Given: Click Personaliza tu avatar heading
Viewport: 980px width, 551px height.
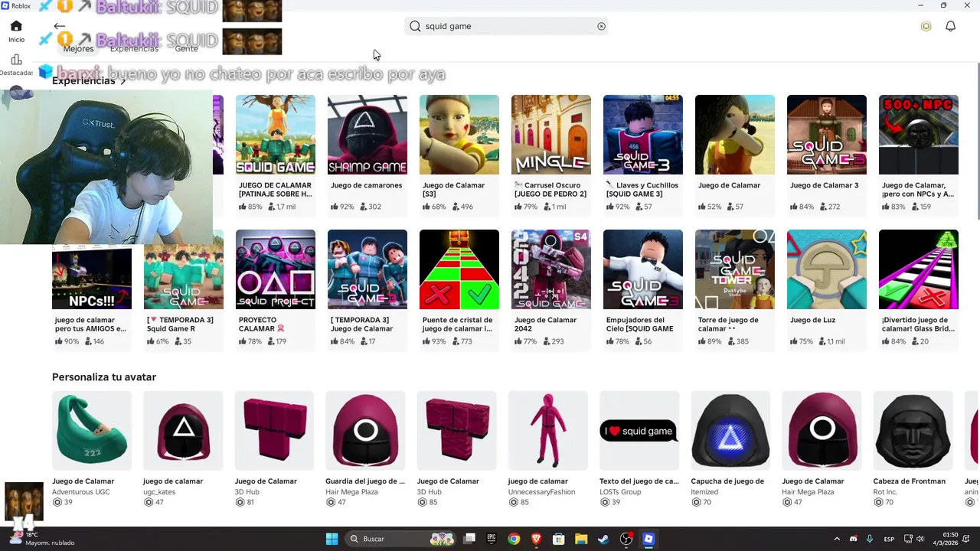Looking at the screenshot, I should tap(104, 377).
